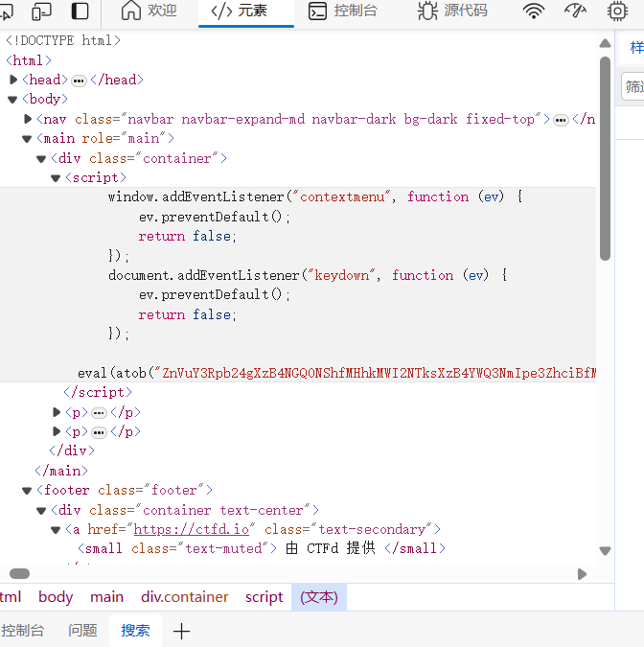Select the contextmenu addEventListener line

tap(315, 196)
